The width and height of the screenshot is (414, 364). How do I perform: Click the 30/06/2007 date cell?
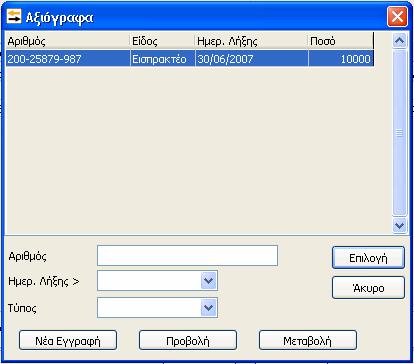pos(251,59)
